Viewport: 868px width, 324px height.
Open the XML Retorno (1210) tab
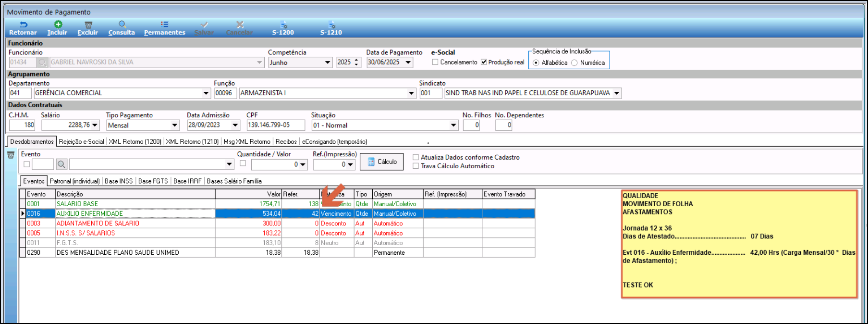[192, 142]
